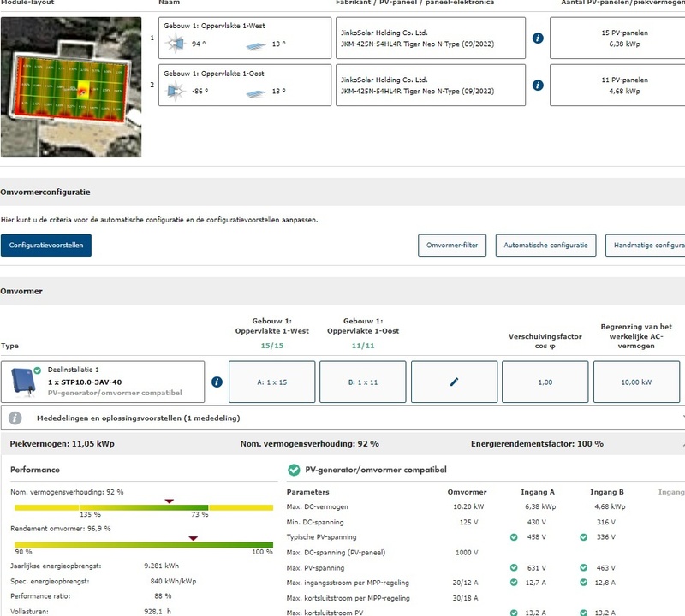Click 1 x STP10.0-3AV-40 inverter name

point(85,382)
